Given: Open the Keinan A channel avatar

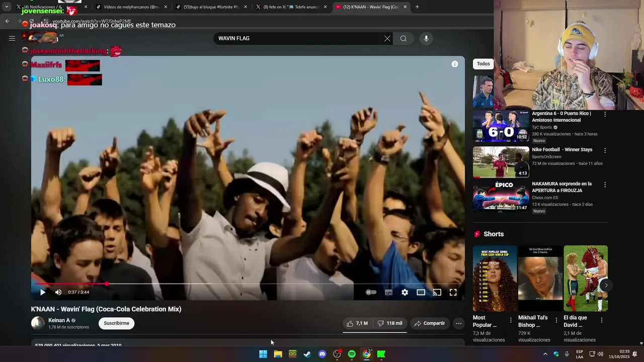Looking at the screenshot, I should point(38,323).
